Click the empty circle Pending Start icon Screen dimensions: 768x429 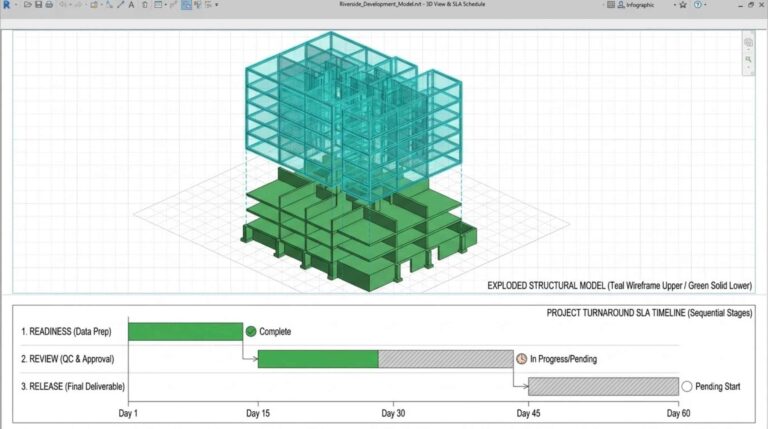pyautogui.click(x=687, y=386)
